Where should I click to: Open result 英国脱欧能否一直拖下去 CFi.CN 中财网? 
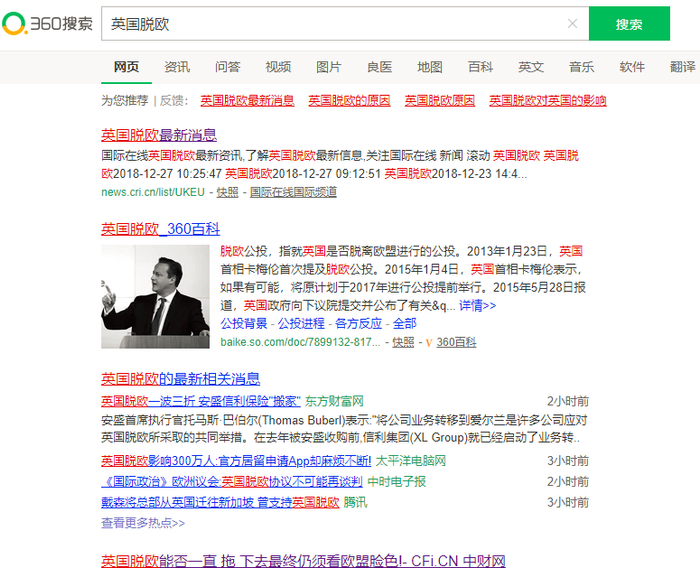[x=304, y=561]
